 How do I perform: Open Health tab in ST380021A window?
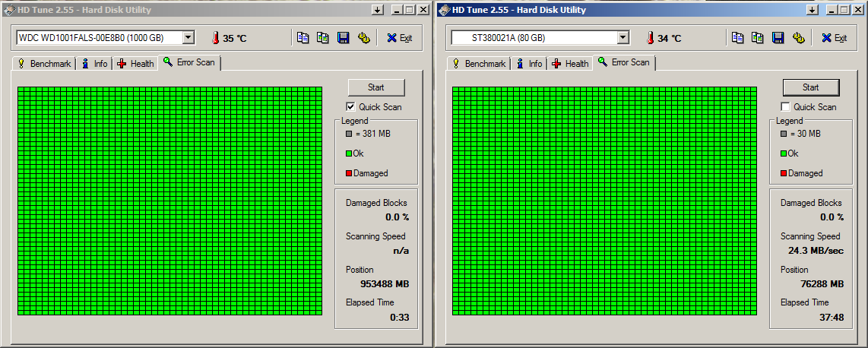coord(570,64)
